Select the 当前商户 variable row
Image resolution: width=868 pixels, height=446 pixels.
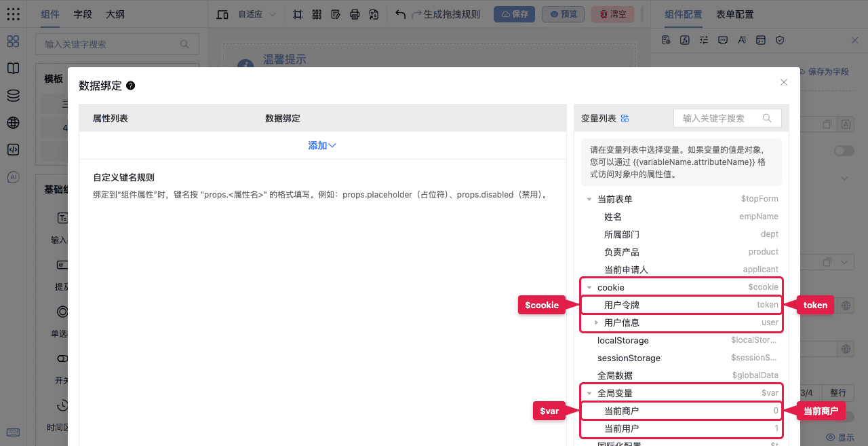(681, 411)
